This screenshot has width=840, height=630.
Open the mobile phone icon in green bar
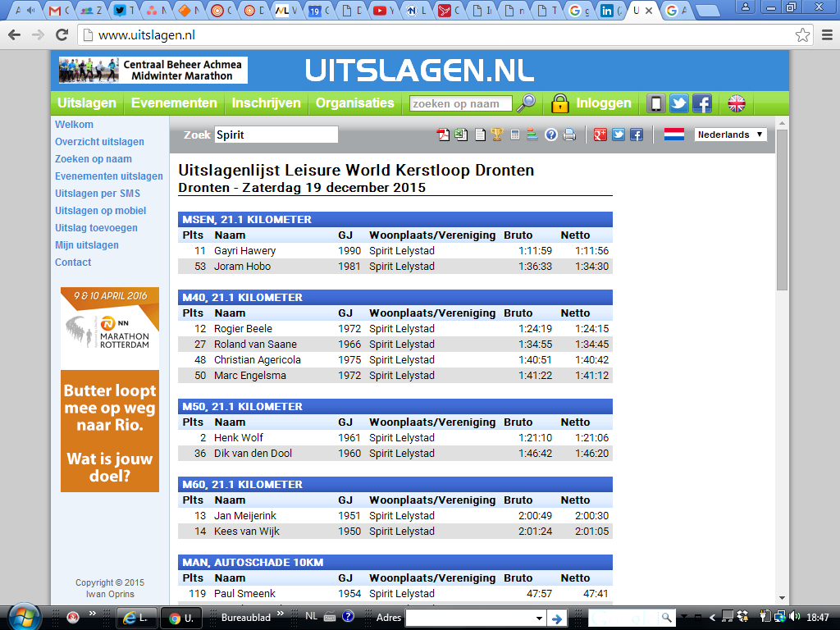coord(656,103)
